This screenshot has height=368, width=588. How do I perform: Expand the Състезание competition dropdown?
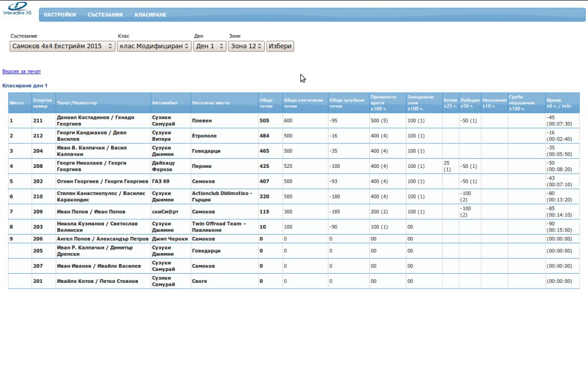click(x=63, y=46)
